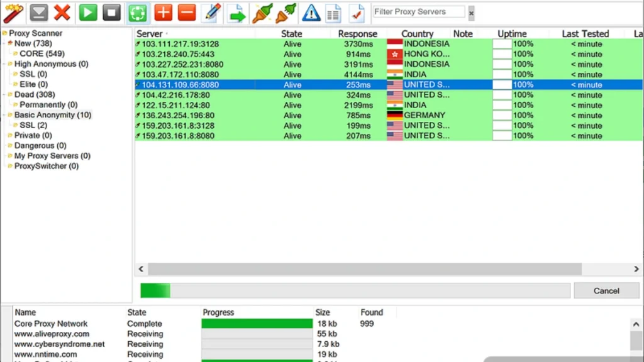The height and width of the screenshot is (362, 644).
Task: Remove the selected proxy with the minus icon
Action: [186, 12]
